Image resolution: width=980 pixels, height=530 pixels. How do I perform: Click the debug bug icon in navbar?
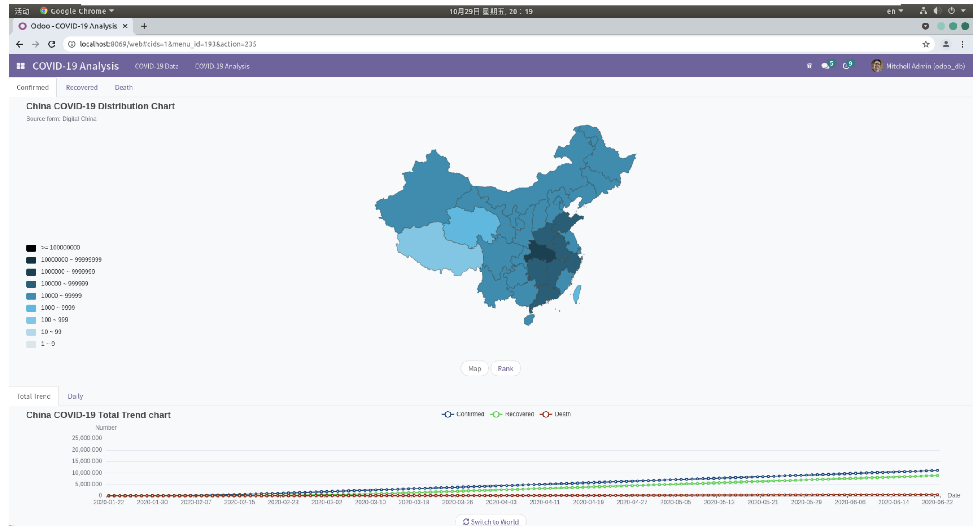click(810, 66)
